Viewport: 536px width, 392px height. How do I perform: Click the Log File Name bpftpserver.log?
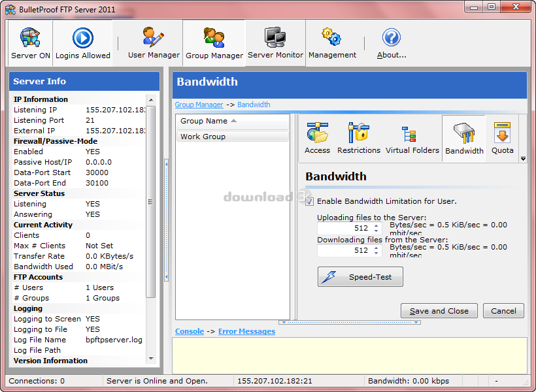pos(114,340)
